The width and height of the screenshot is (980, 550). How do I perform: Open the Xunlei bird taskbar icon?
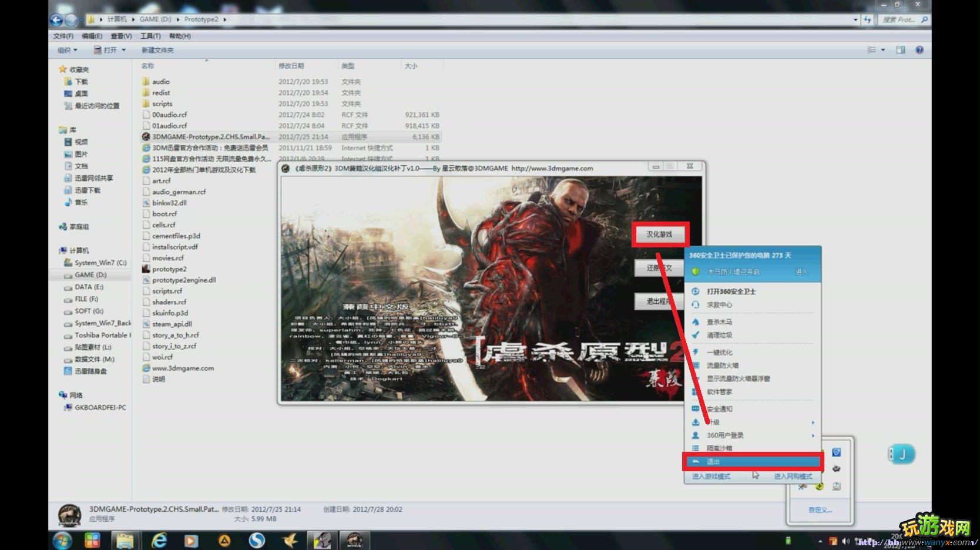tap(289, 540)
